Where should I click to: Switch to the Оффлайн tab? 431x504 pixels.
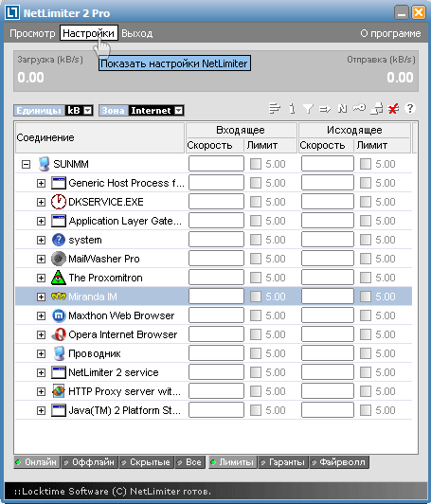(x=89, y=462)
